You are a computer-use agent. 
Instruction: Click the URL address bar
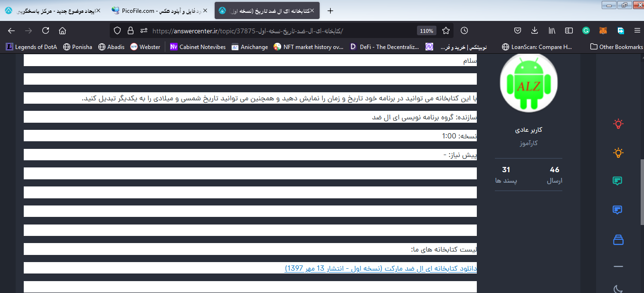tap(280, 30)
